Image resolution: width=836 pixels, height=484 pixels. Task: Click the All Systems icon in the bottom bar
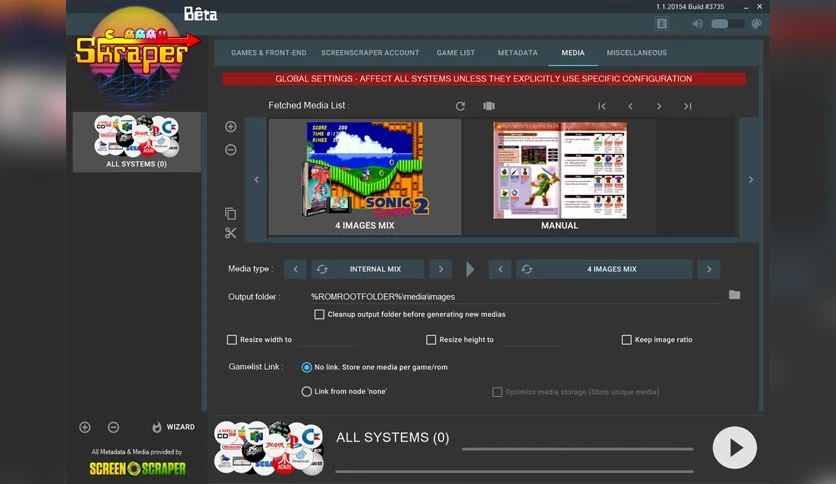(269, 447)
